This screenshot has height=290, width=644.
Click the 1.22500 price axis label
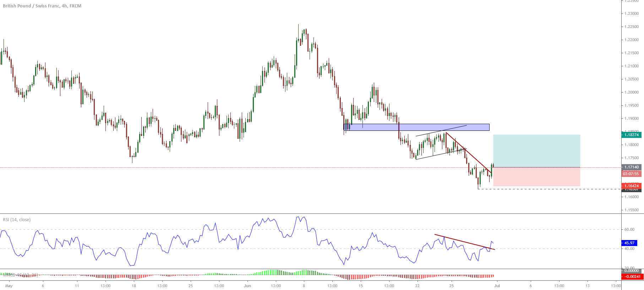[x=632, y=27]
